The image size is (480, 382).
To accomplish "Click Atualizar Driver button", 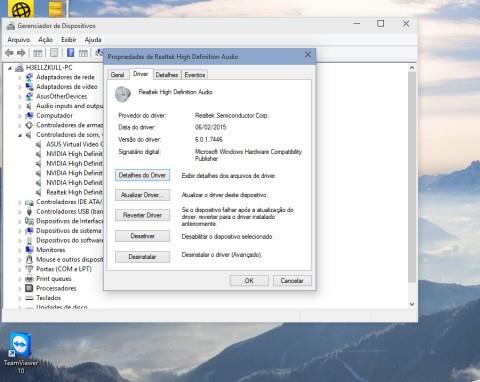I will 142,195.
